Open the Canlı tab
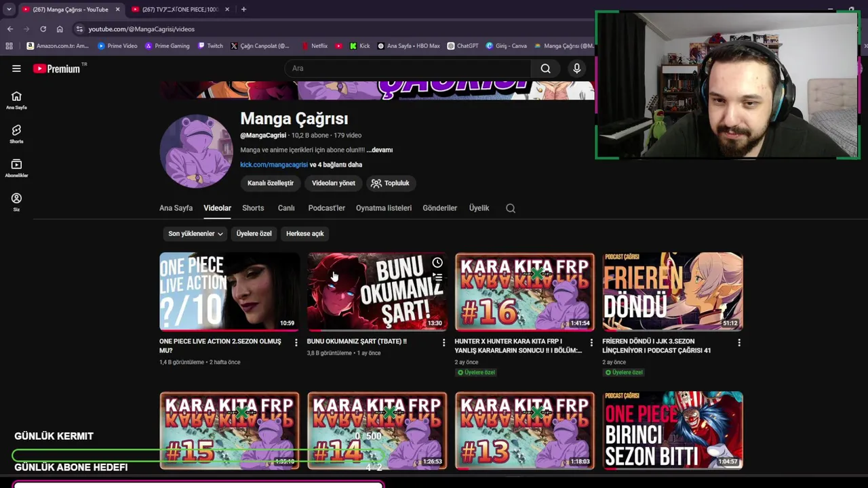Image resolution: width=868 pixels, height=488 pixels. (x=286, y=208)
